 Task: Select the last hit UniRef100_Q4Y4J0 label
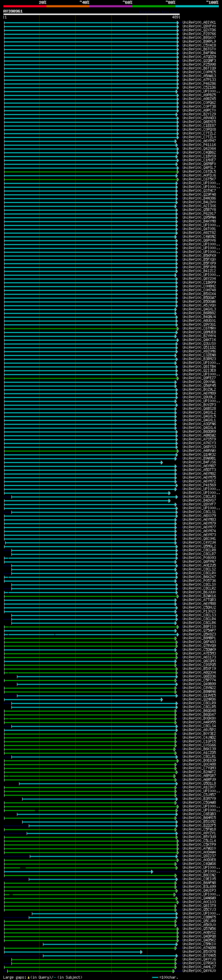(x=199, y=971)
